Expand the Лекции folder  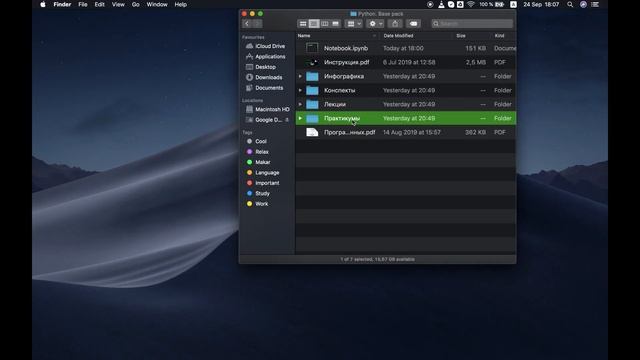pos(300,104)
